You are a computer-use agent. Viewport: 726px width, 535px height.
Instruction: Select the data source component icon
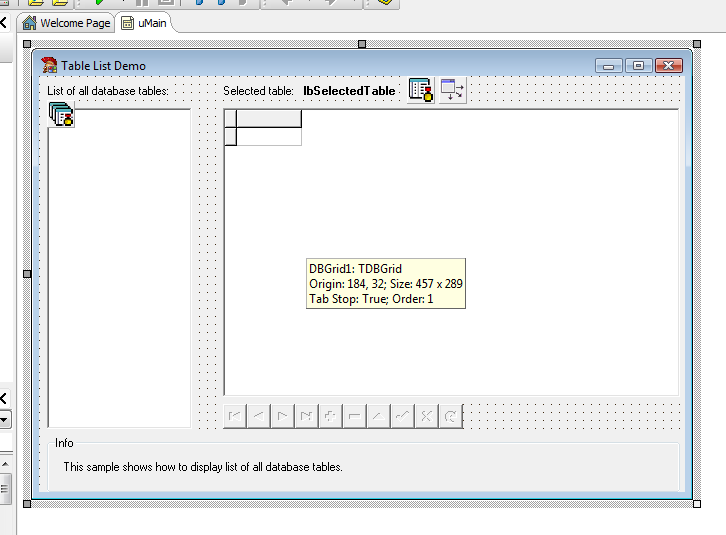[x=453, y=91]
